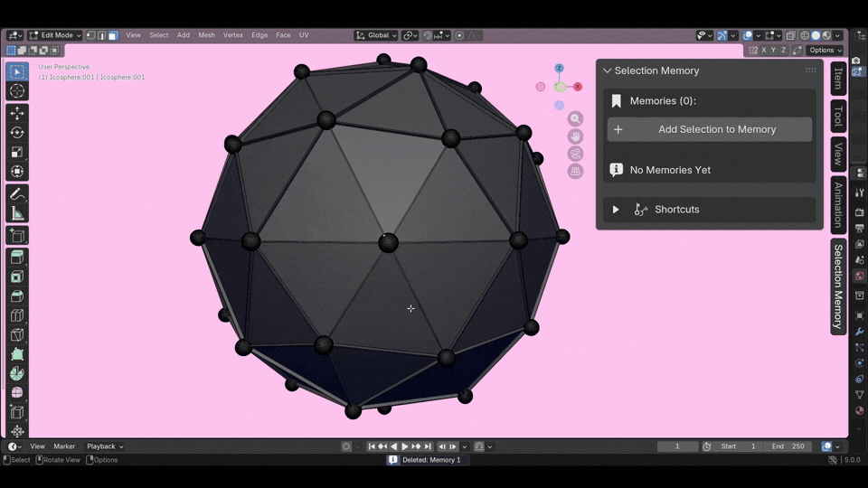Select the Loop Cut tool
The width and height of the screenshot is (868, 488).
tap(17, 315)
